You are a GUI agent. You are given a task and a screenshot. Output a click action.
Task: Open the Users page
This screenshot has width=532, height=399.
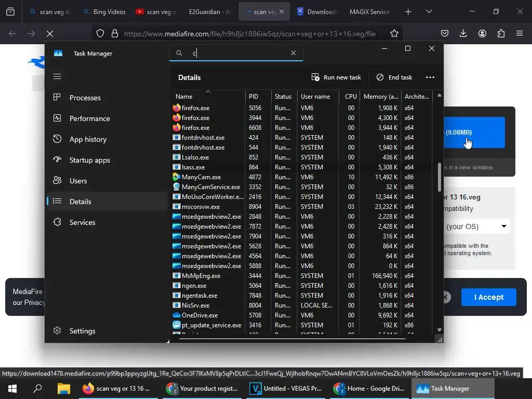click(107, 180)
